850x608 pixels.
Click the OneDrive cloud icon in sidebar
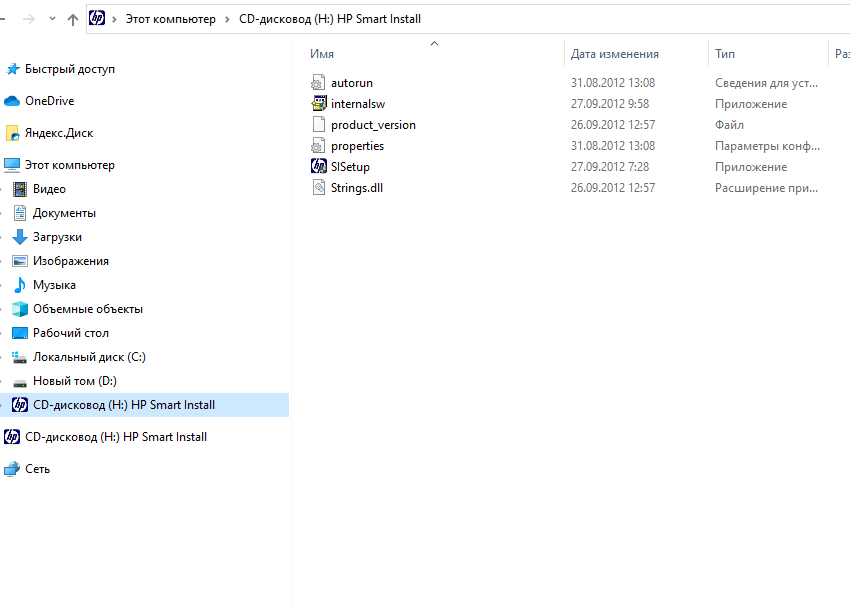[12, 101]
